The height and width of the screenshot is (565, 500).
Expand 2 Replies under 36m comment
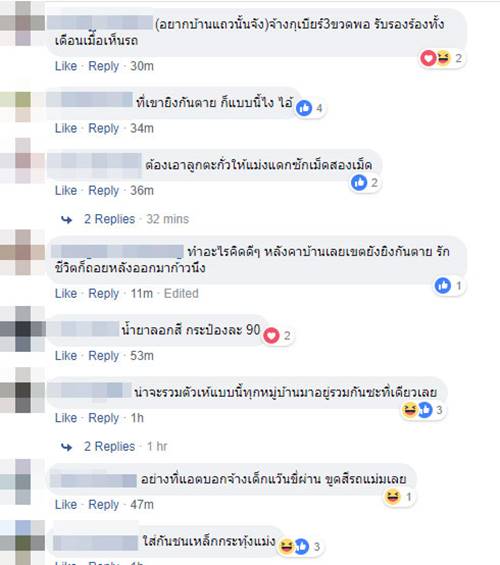pyautogui.click(x=110, y=219)
